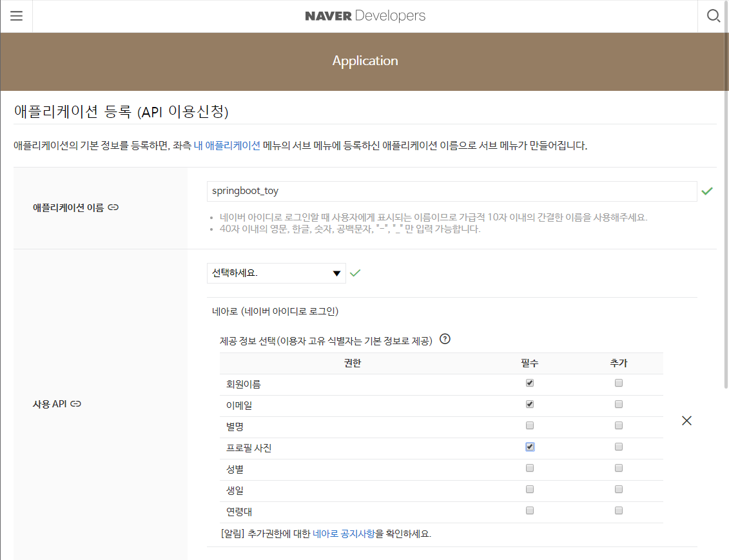The width and height of the screenshot is (729, 560).
Task: Check 별명 required checkbox
Action: pos(530,425)
